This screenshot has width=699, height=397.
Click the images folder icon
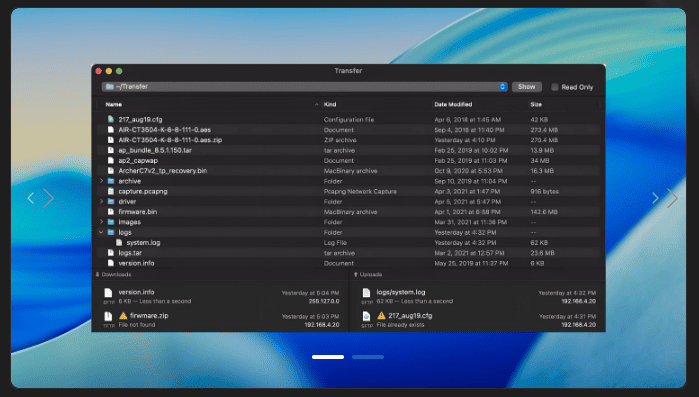[x=111, y=222]
